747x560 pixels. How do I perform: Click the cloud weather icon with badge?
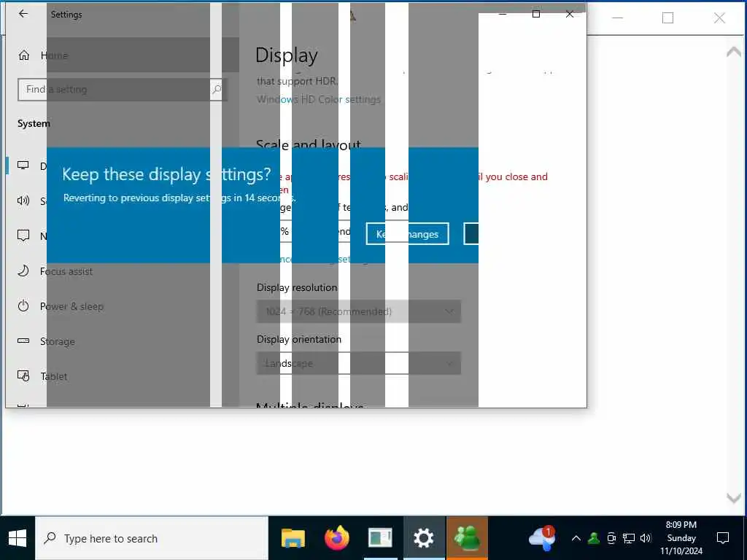543,537
